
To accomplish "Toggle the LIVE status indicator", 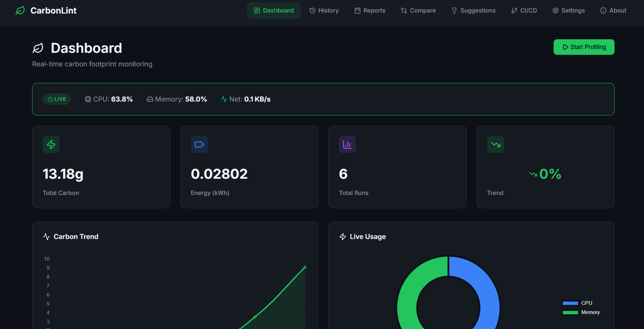I will [x=57, y=99].
